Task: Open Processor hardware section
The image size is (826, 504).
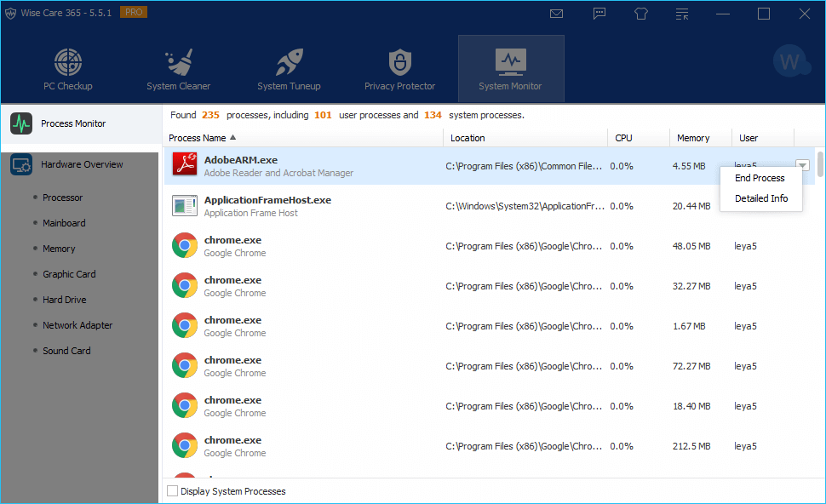Action: coord(63,198)
